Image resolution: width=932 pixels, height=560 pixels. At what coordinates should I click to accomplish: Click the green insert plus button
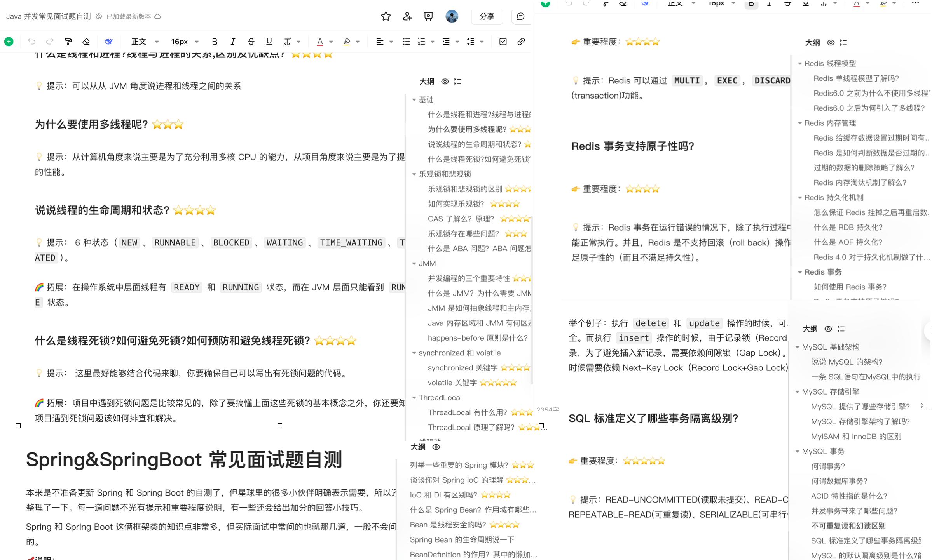9,42
